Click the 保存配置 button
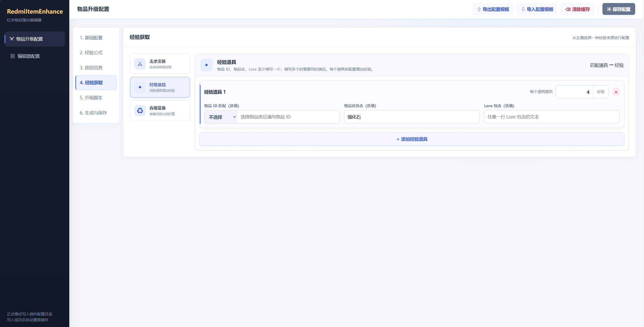The image size is (644, 327). (619, 9)
